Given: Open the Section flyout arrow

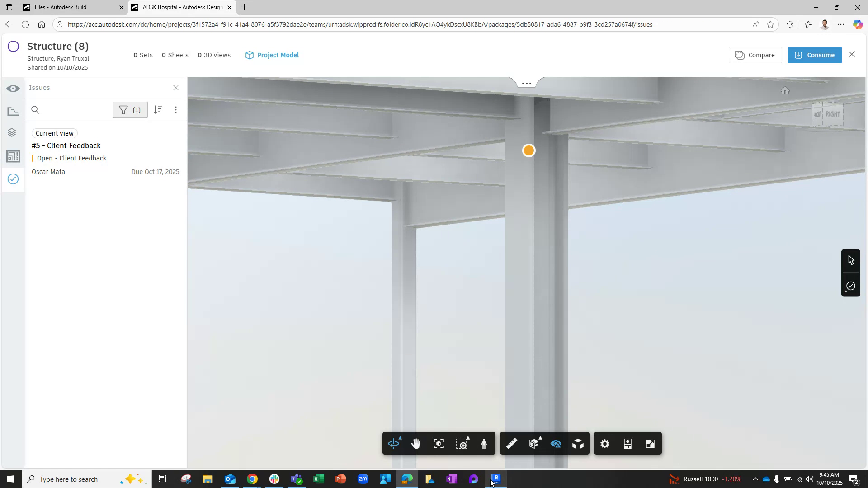Looking at the screenshot, I should [539, 437].
